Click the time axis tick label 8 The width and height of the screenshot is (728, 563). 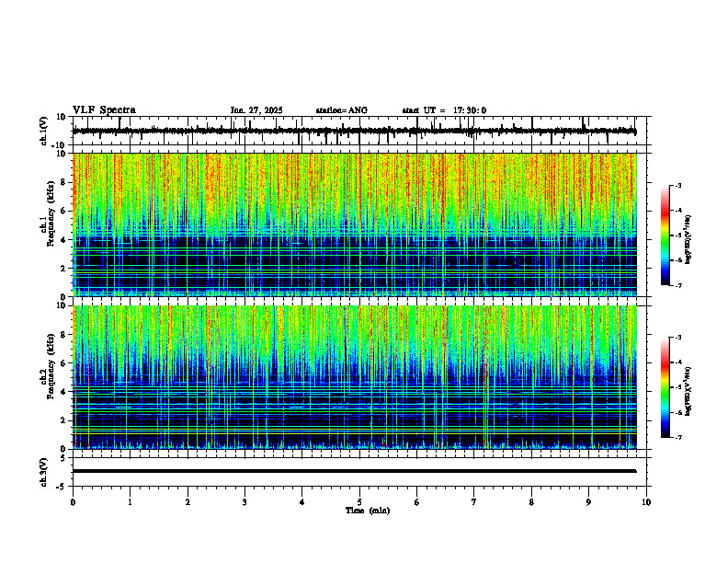(x=531, y=502)
